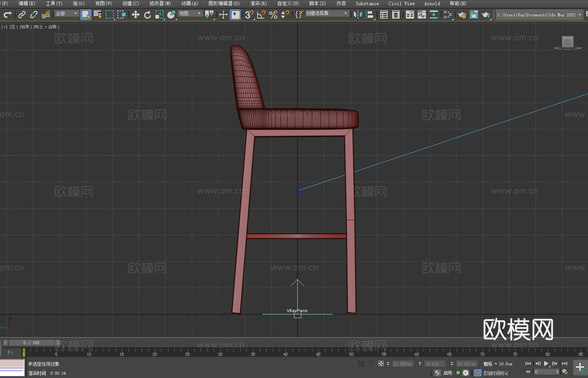Click the Align tool icon
The width and height of the screenshot is (588, 378).
point(370,14)
